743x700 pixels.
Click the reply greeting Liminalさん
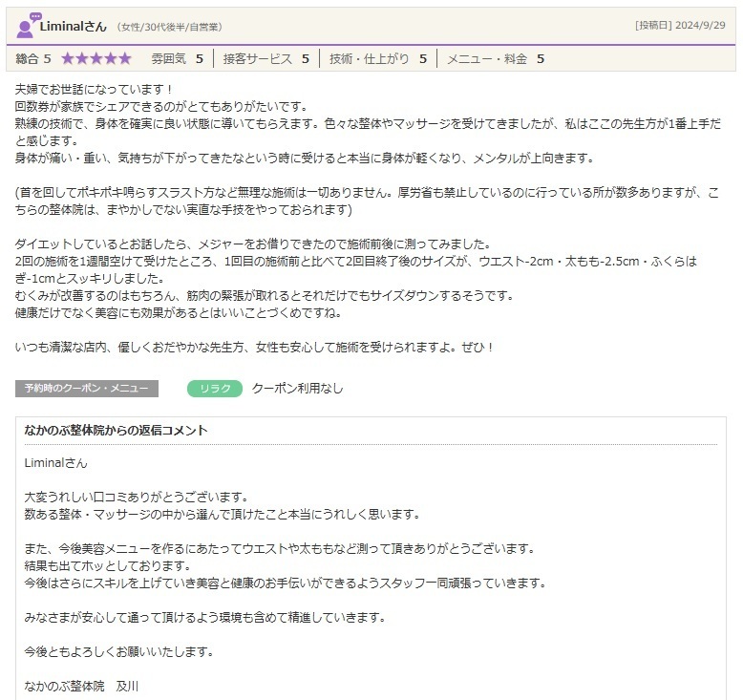pos(56,463)
